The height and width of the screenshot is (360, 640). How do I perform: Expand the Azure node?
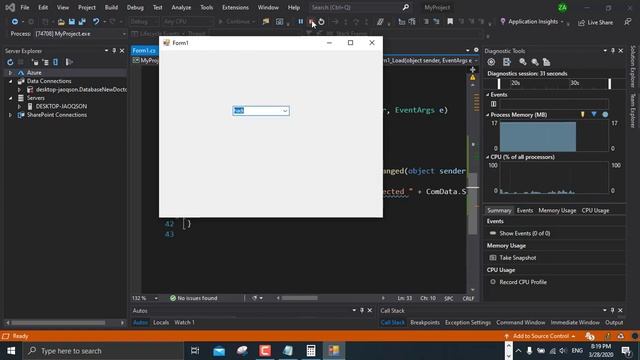pyautogui.click(x=10, y=73)
